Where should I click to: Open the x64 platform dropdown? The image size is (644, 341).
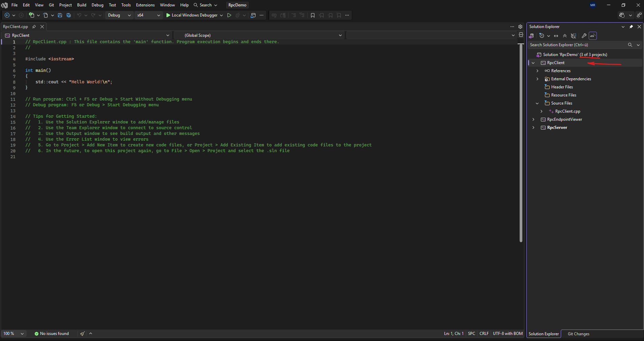(x=149, y=15)
